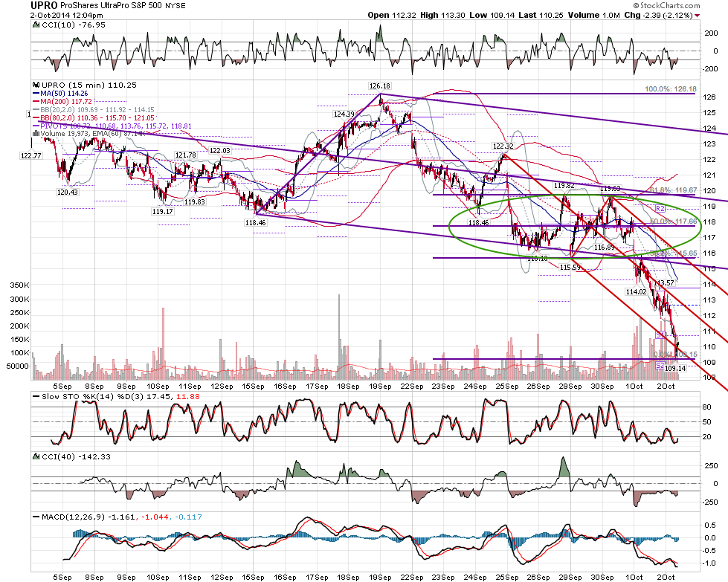Click the StockCharts.com copyright text

666,5
